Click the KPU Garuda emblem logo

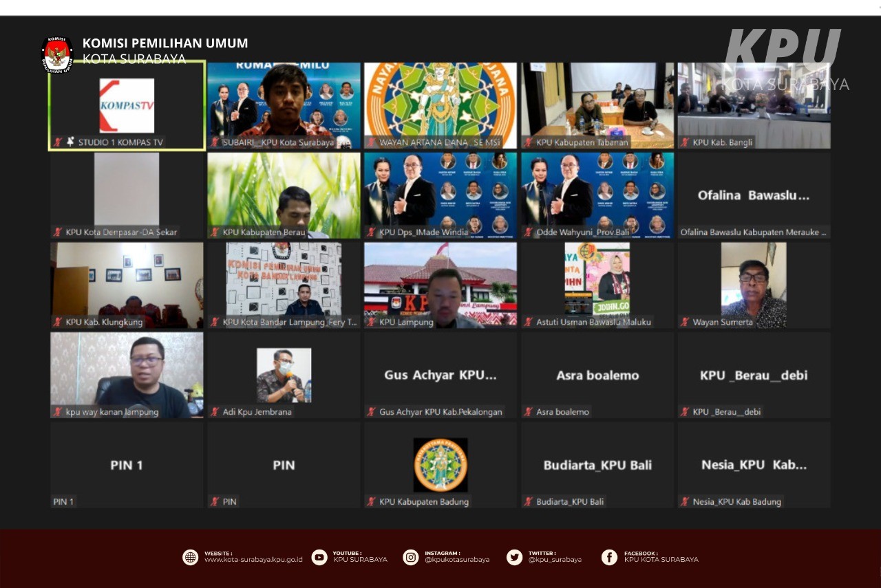click(57, 54)
